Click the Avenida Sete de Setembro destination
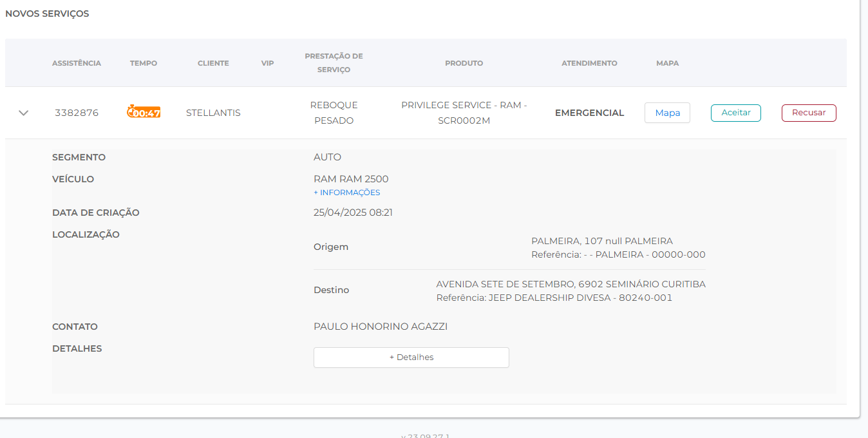This screenshot has height=438, width=868. click(571, 284)
